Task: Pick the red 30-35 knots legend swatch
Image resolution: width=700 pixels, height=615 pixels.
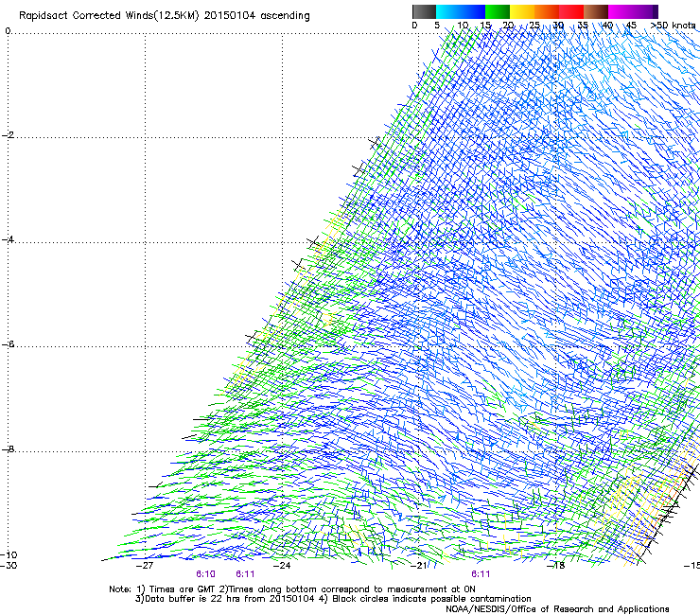Action: [x=571, y=11]
